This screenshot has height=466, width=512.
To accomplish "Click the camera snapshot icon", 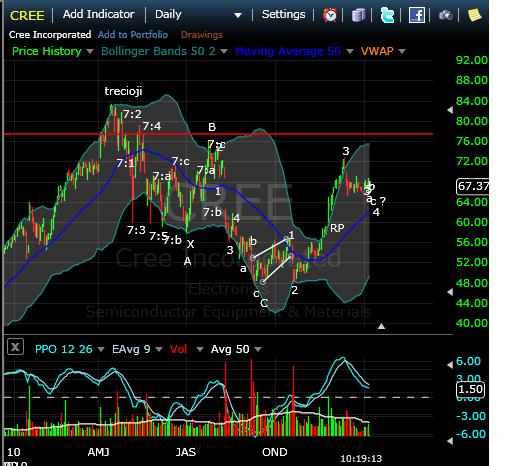I will (x=446, y=15).
